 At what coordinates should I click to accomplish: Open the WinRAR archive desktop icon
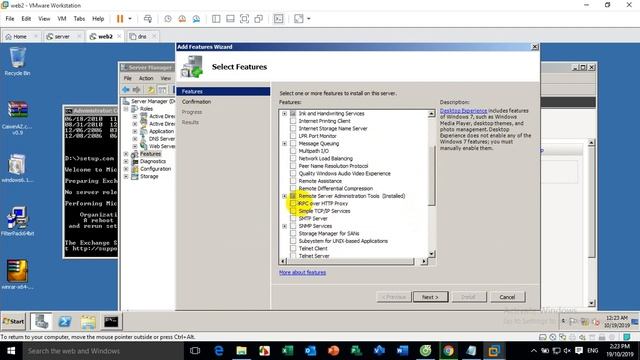click(x=17, y=118)
